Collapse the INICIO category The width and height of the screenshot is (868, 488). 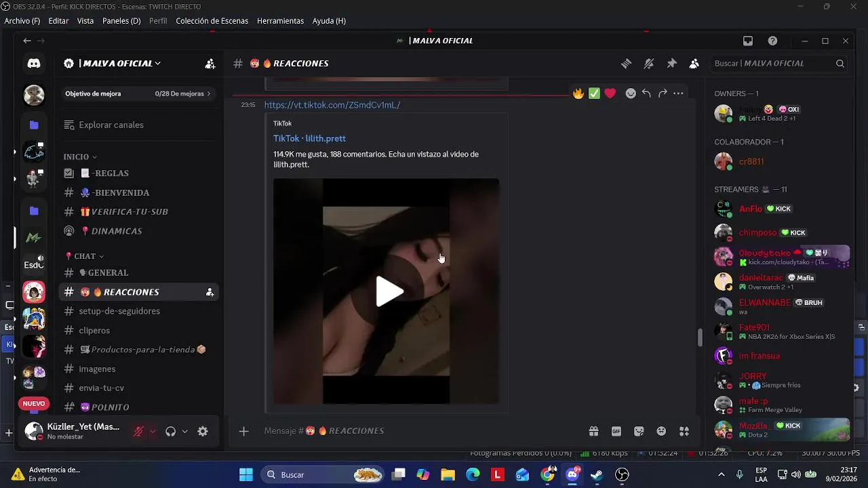(81, 157)
